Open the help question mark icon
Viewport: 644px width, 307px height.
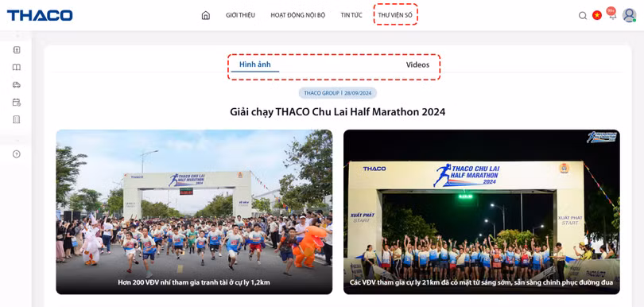[x=17, y=154]
